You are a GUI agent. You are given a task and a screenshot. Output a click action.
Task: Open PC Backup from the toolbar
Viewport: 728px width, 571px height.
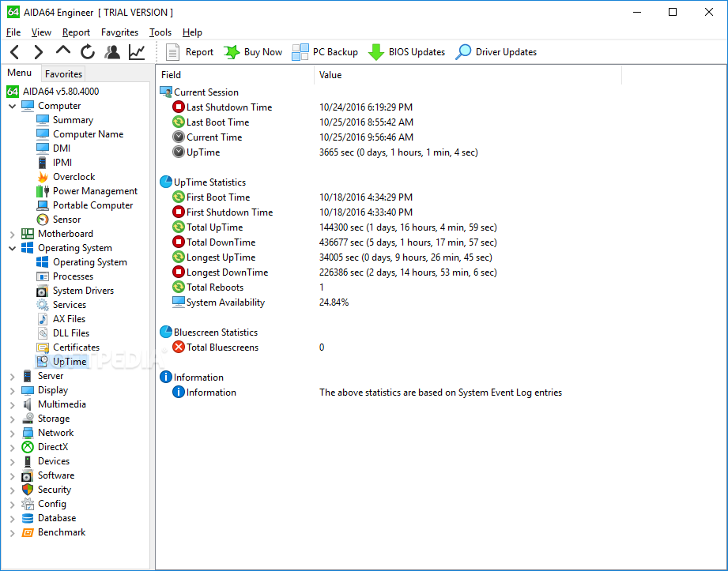(325, 52)
